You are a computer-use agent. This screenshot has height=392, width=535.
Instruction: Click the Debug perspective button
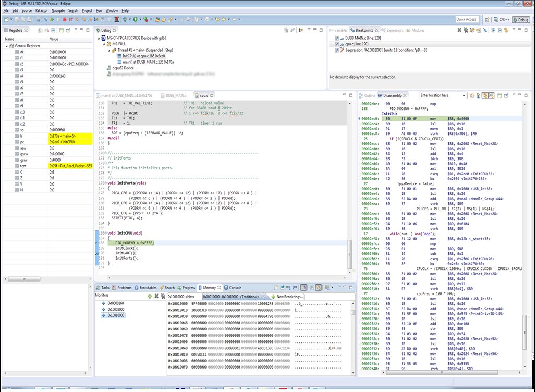coord(520,20)
